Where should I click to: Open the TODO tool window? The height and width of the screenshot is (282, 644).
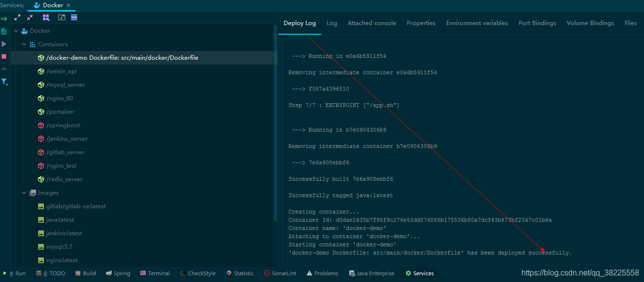point(51,273)
